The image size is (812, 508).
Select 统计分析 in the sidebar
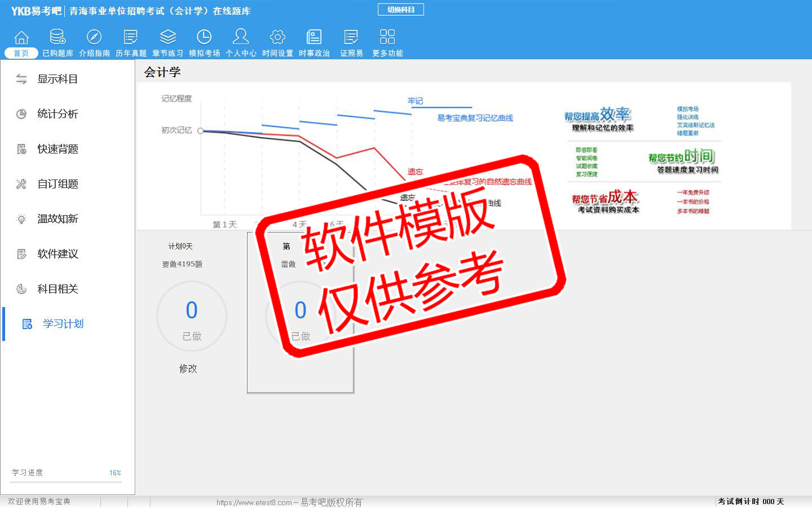[57, 114]
